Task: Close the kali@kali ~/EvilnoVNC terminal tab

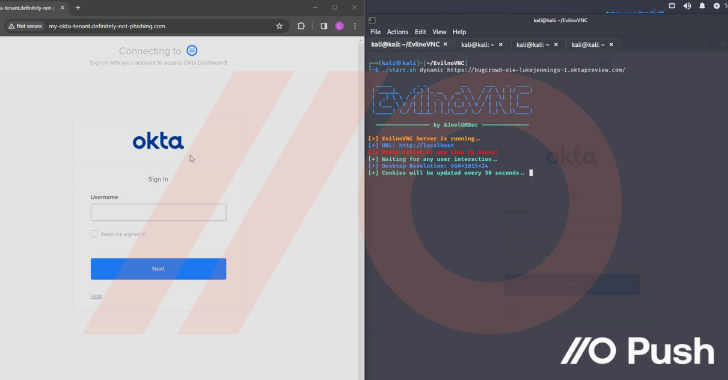Action: point(445,44)
